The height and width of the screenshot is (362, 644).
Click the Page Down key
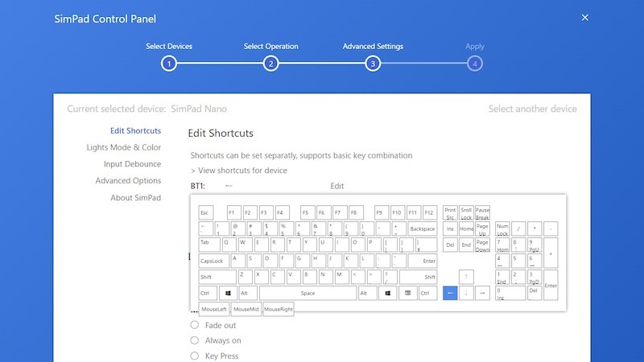(482, 245)
